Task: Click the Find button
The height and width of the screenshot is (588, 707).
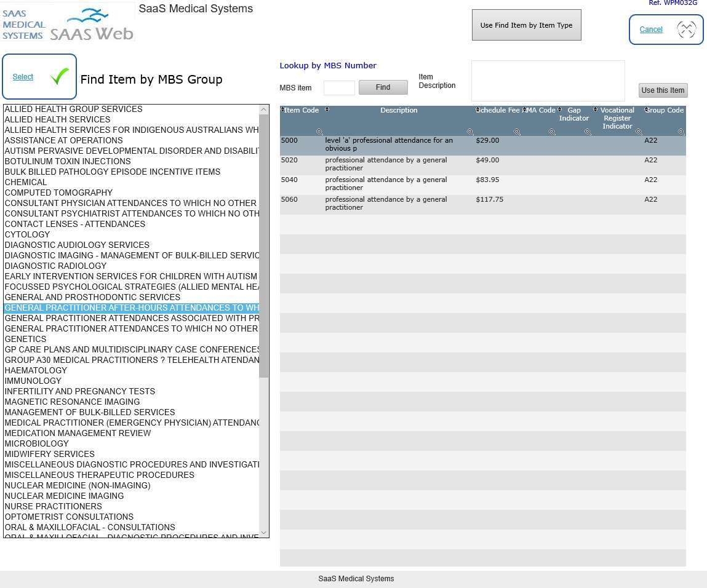Action: (x=383, y=87)
